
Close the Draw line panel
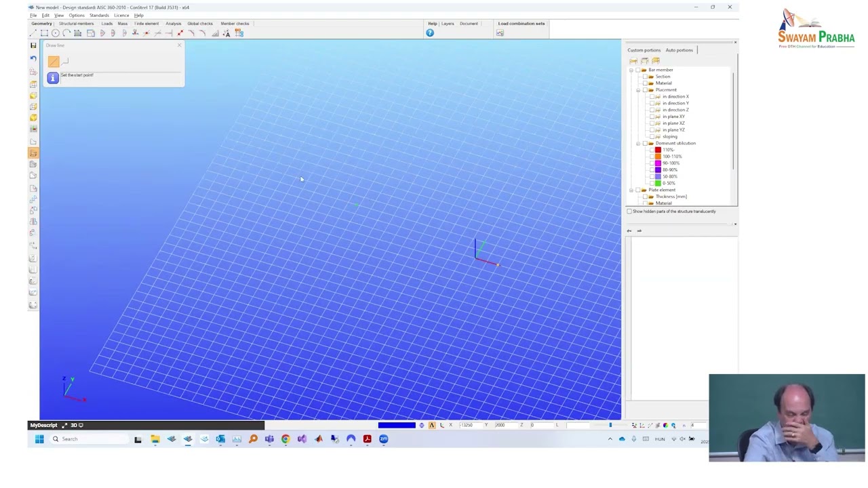[x=179, y=45]
